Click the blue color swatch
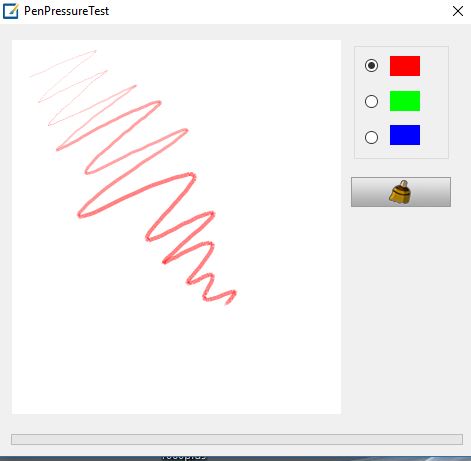 [405, 135]
